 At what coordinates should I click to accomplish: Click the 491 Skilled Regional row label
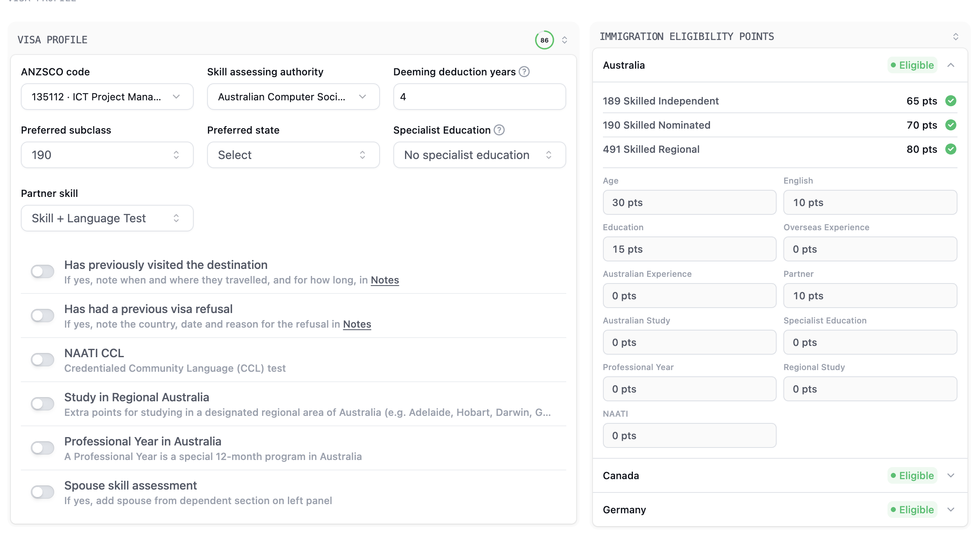651,149
